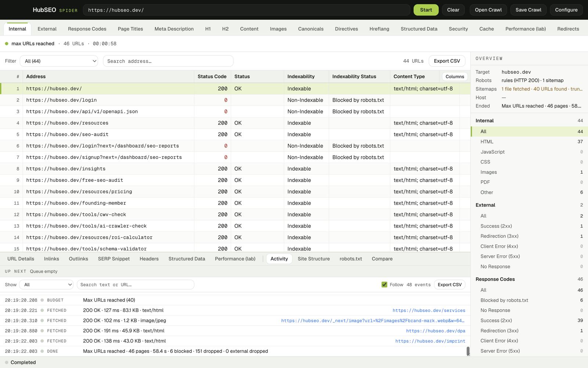
Task: Open the hubseo.dev/services activity link
Action: point(429,311)
